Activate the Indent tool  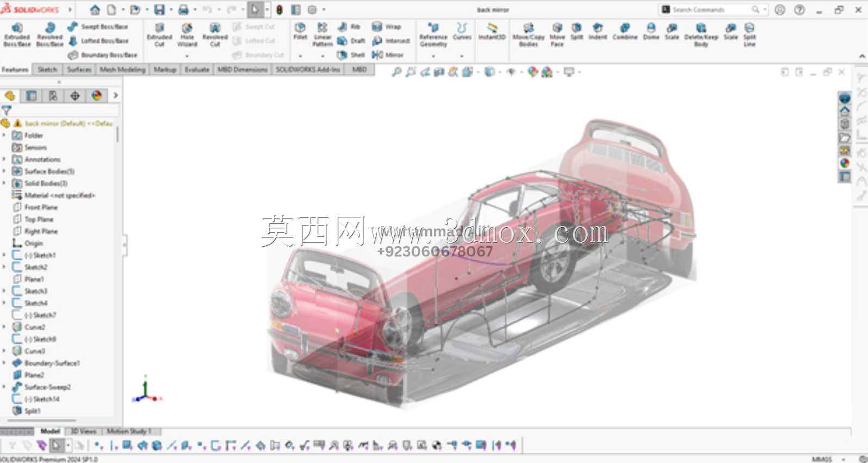[598, 32]
